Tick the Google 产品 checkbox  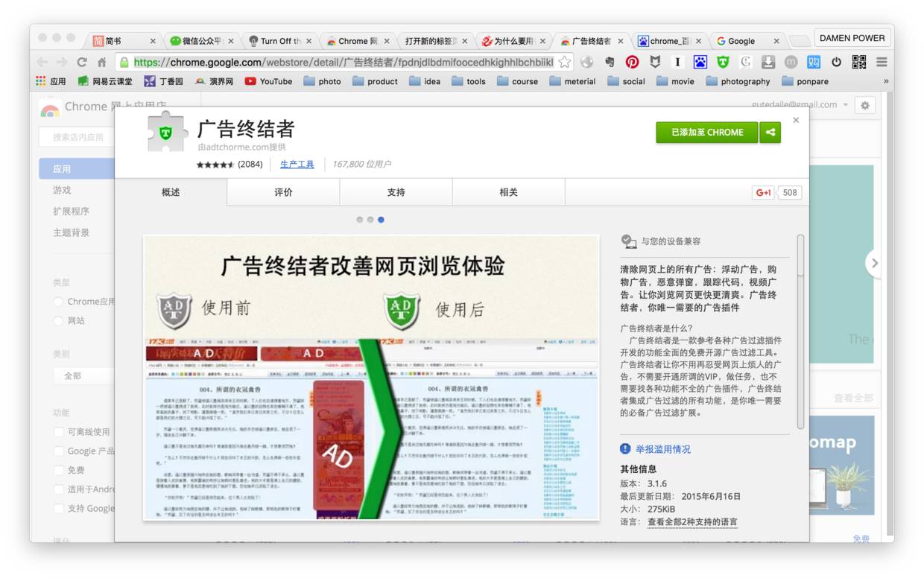pyautogui.click(x=58, y=451)
